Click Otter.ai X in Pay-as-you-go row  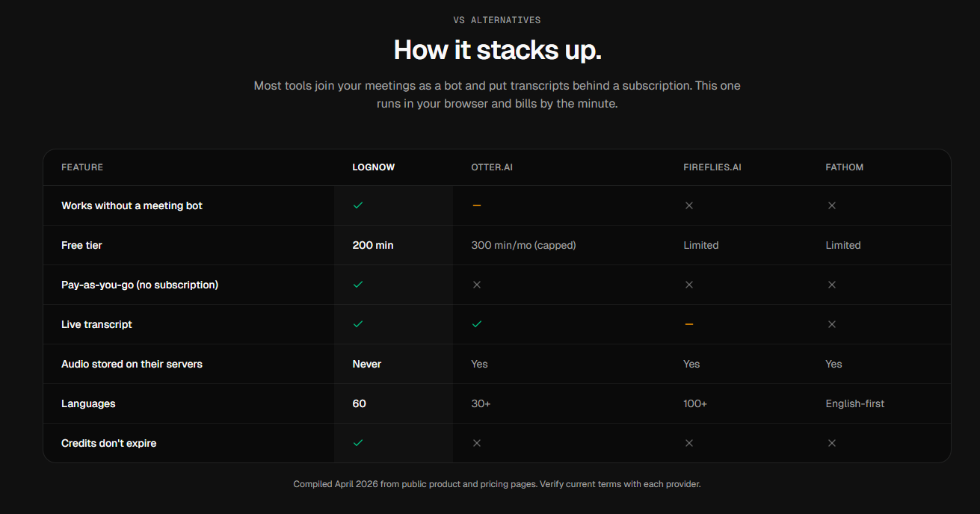tap(477, 285)
